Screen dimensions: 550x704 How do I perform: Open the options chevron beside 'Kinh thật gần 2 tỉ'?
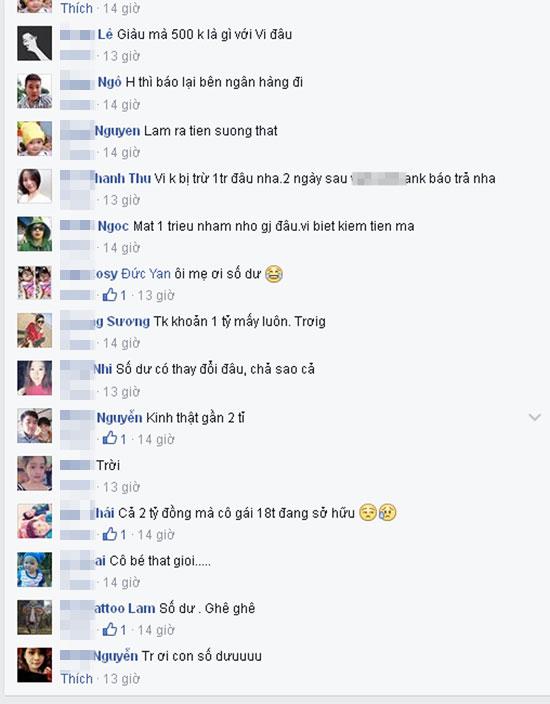pyautogui.click(x=534, y=418)
